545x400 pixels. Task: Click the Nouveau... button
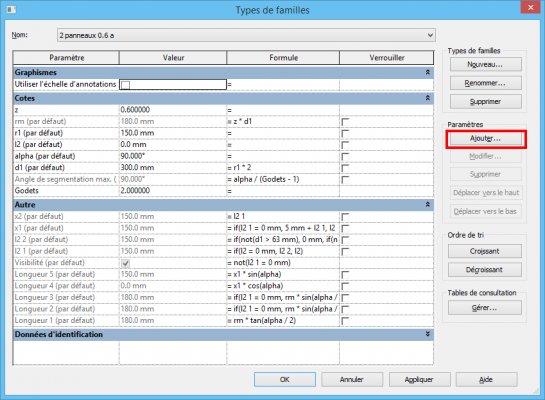[x=486, y=65]
